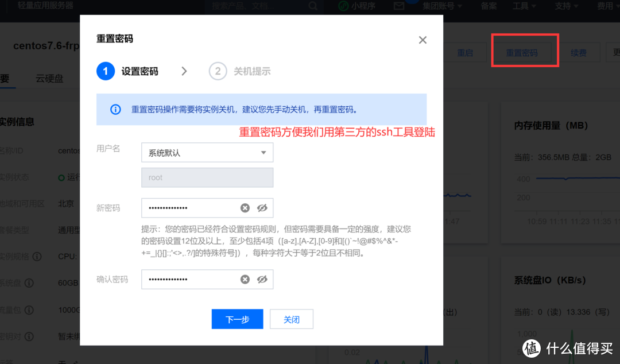Click the info icon beside 系统盘

(29, 283)
